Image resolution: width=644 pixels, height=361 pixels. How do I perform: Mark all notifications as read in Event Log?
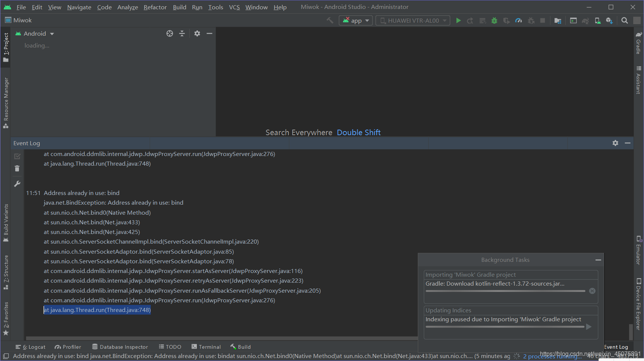17,156
